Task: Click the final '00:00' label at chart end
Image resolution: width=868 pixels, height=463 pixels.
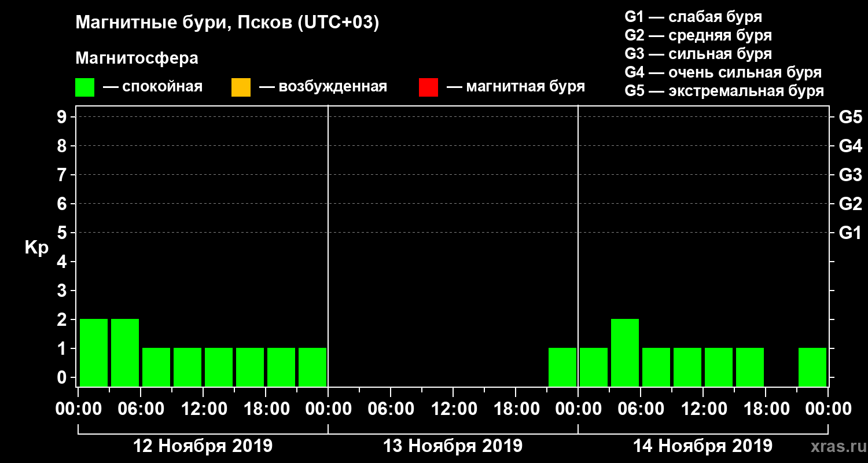Action: (827, 409)
